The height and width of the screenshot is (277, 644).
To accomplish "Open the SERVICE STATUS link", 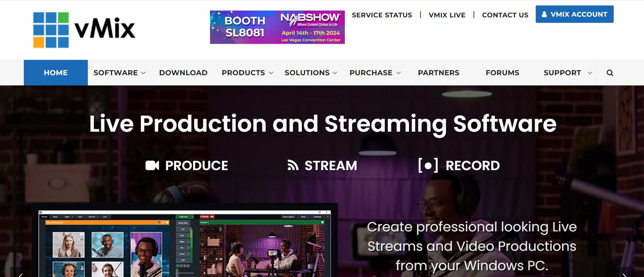I will coord(382,15).
